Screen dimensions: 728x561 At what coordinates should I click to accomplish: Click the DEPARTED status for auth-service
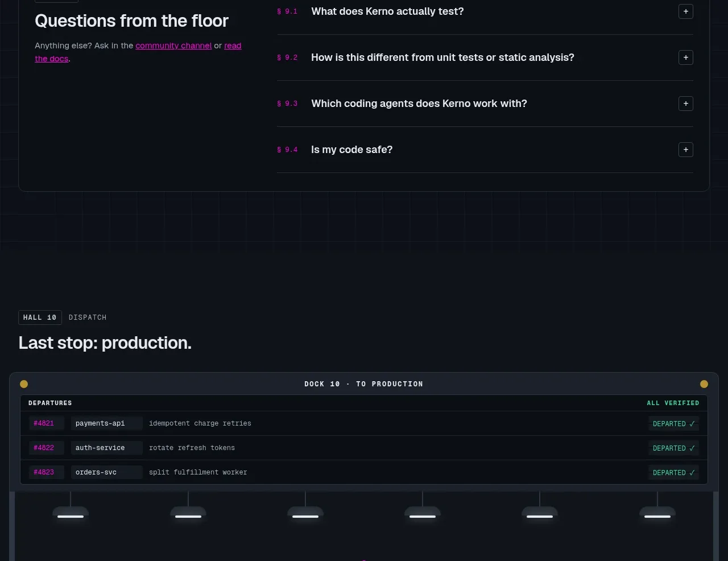click(673, 448)
